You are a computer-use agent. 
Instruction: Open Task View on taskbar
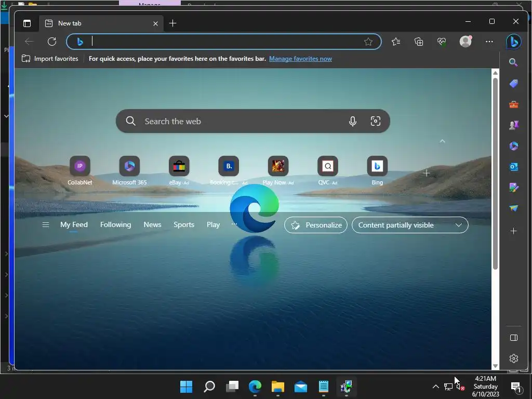[x=232, y=387]
